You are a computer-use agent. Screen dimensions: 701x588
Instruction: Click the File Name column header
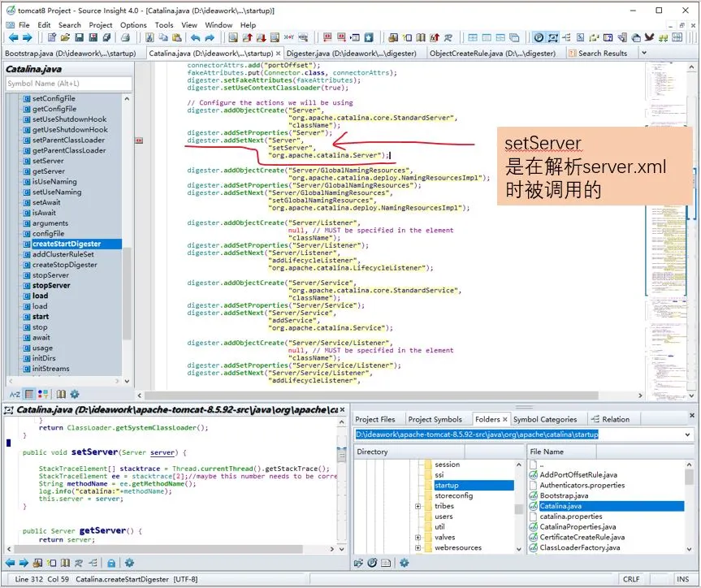pos(561,452)
